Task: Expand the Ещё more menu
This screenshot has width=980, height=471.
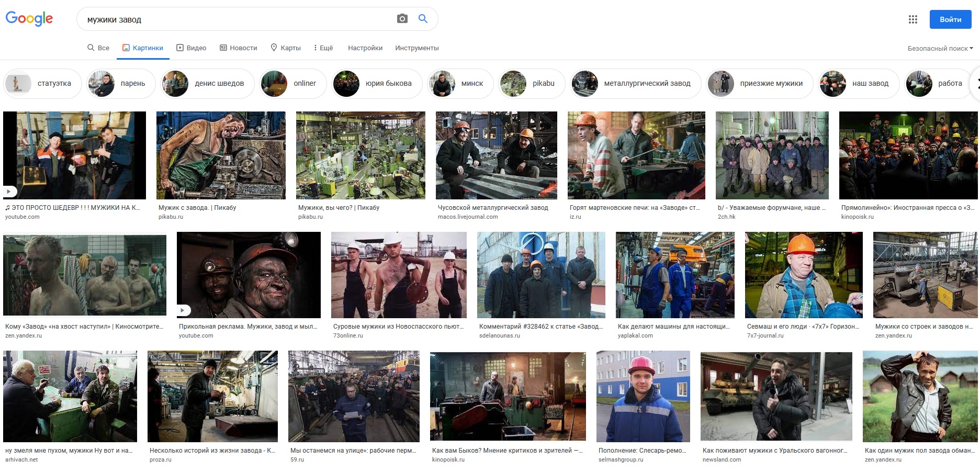Action: click(323, 48)
